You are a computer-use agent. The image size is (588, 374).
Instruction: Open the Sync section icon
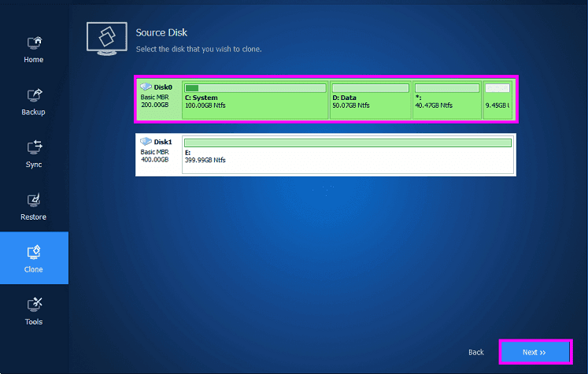[x=34, y=147]
